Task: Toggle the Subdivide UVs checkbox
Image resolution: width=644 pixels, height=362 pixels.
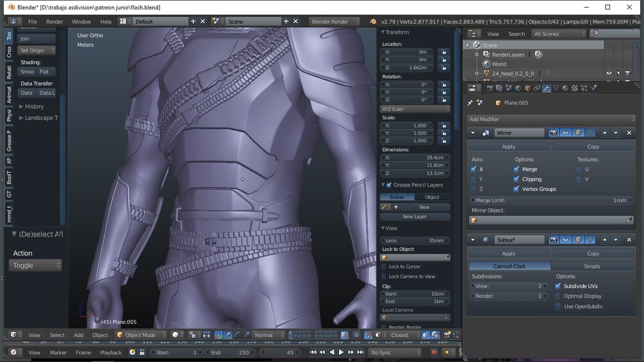Action: [x=557, y=286]
